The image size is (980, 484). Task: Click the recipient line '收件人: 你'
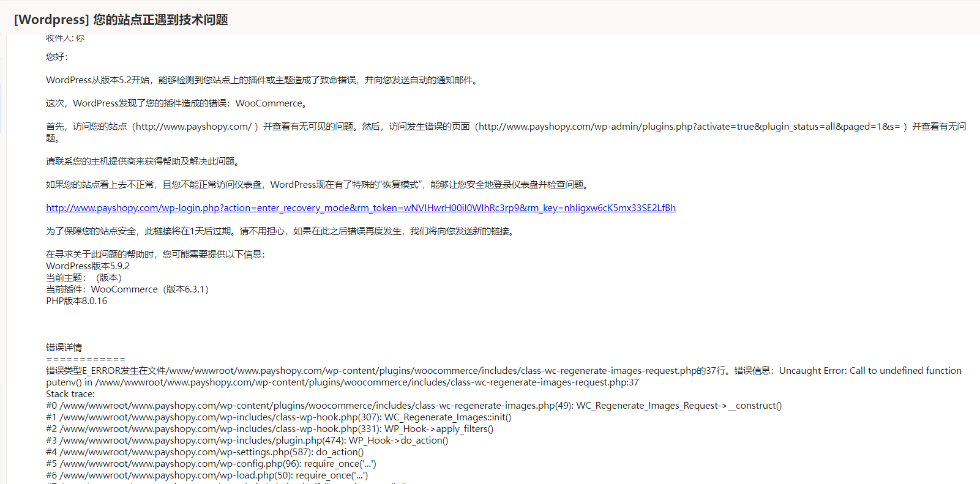click(65, 38)
